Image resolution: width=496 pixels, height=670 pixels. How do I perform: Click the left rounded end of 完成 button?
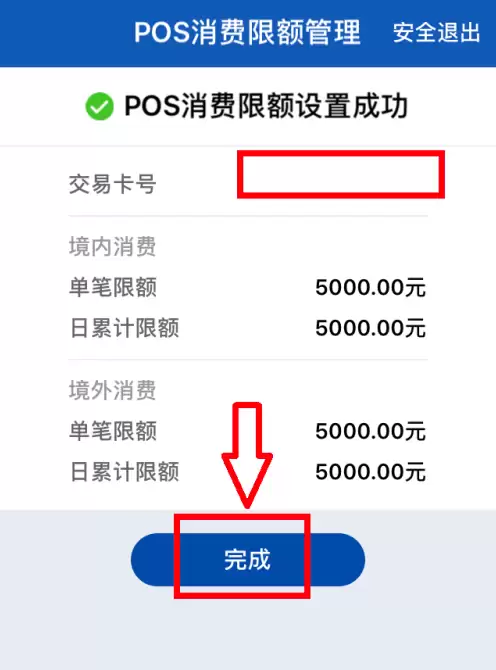coord(153,559)
